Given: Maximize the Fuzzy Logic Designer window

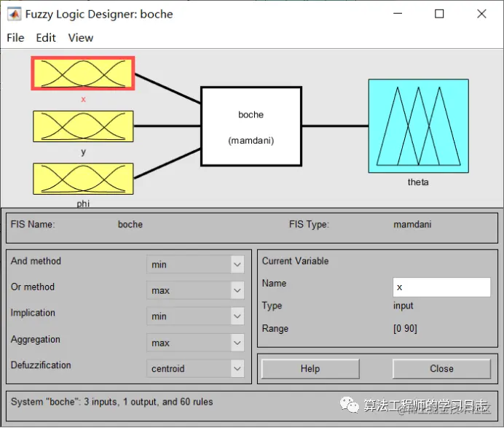Looking at the screenshot, I should pos(439,14).
